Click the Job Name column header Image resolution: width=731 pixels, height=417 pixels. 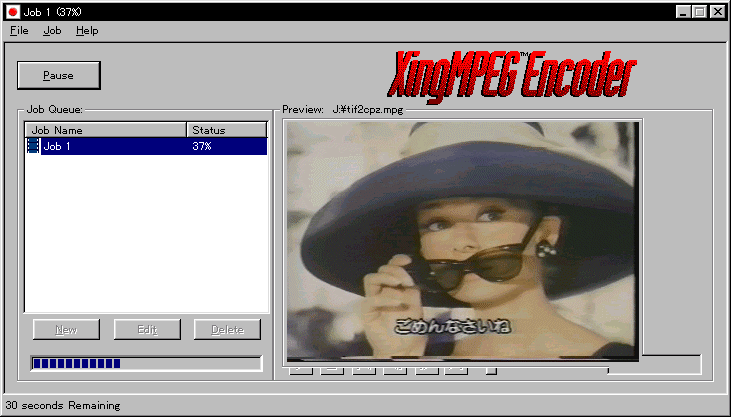click(x=105, y=130)
